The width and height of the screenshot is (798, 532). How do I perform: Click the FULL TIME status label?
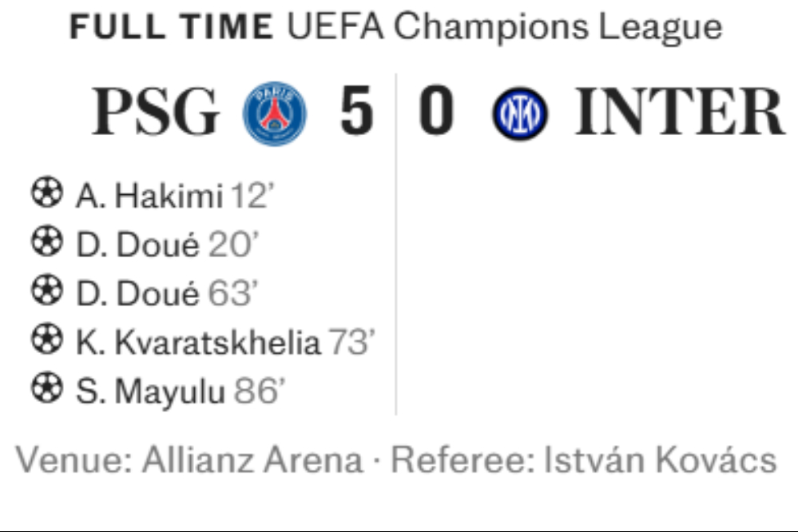point(171,27)
